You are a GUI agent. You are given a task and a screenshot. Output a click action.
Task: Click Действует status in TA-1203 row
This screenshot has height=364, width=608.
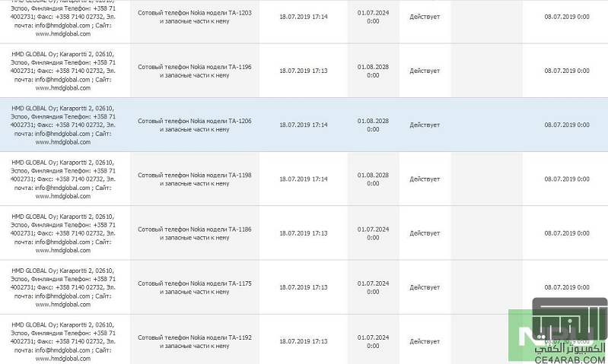pyautogui.click(x=425, y=17)
